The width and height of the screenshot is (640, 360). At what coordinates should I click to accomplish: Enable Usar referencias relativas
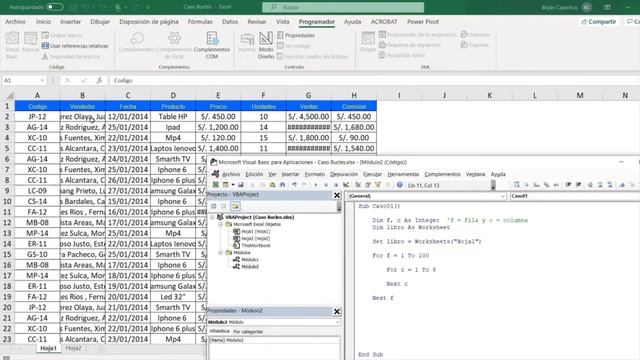coord(75,46)
